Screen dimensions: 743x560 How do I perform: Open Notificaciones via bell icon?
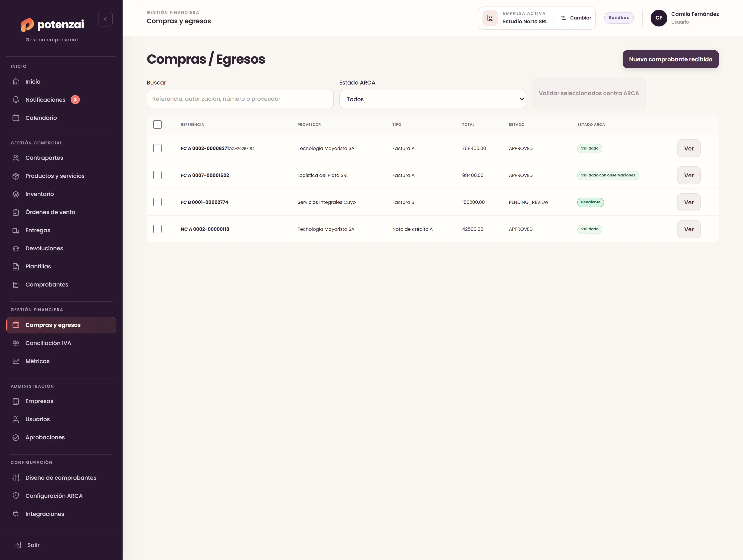16,99
